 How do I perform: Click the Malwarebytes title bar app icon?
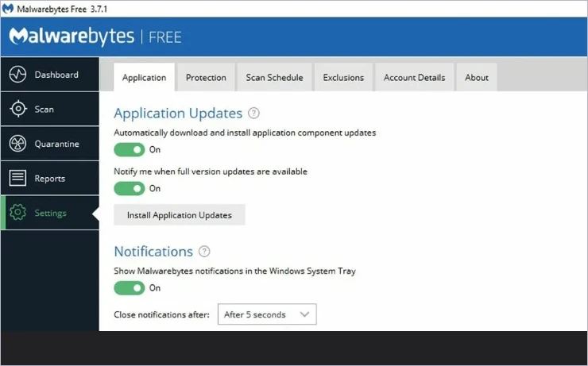click(7, 8)
